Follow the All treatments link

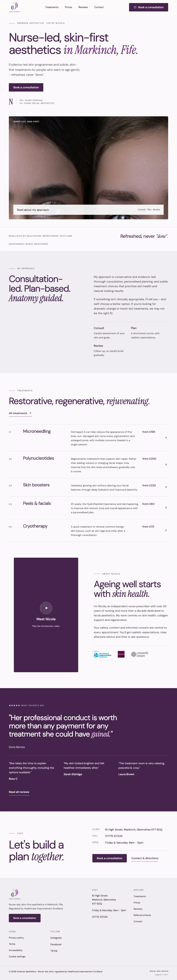point(20,413)
